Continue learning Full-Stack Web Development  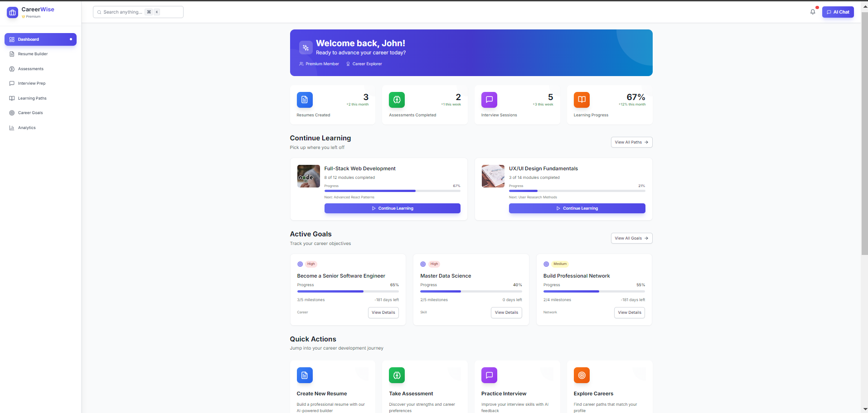coord(392,208)
